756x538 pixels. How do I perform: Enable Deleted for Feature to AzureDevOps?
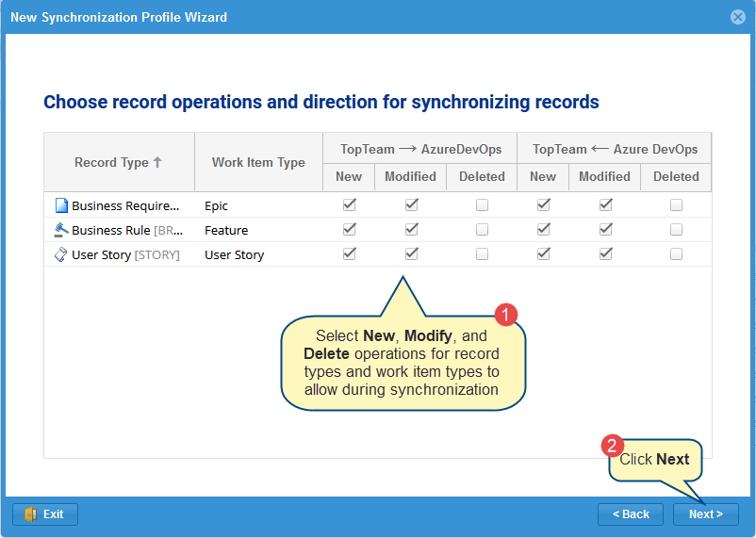(482, 229)
